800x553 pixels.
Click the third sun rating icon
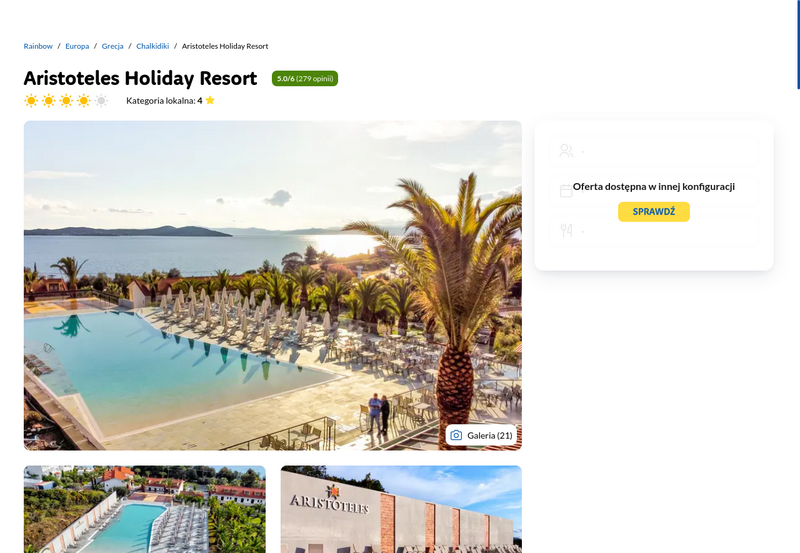(66, 100)
